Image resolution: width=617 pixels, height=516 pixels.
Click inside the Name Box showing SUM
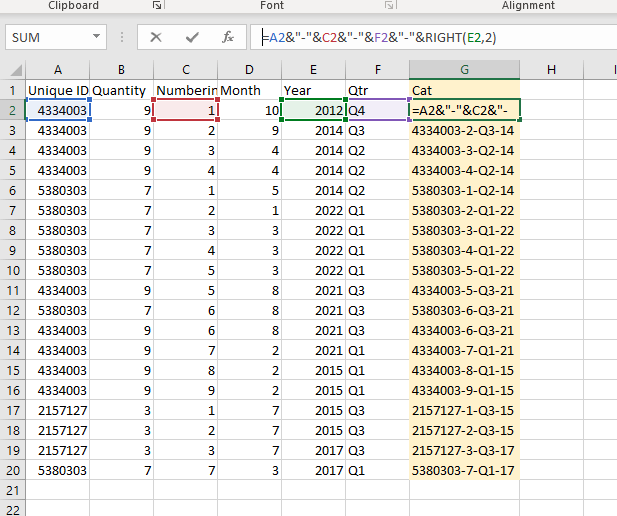(x=47, y=37)
